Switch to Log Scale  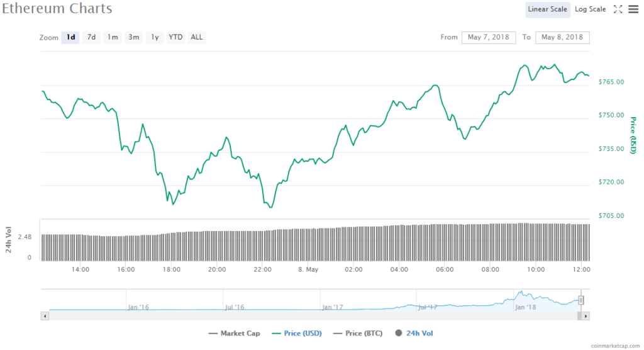pos(590,9)
